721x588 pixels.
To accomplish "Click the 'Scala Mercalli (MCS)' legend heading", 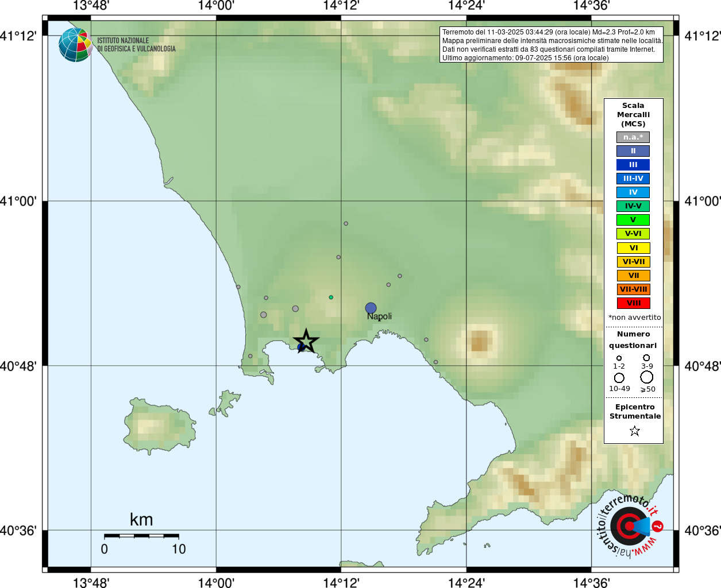I will click(x=633, y=115).
